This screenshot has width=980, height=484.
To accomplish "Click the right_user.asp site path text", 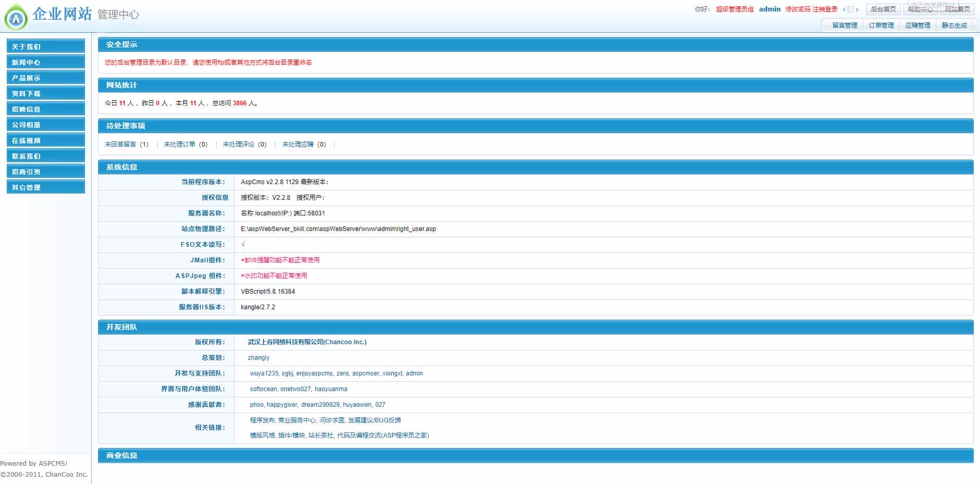I will pyautogui.click(x=338, y=229).
